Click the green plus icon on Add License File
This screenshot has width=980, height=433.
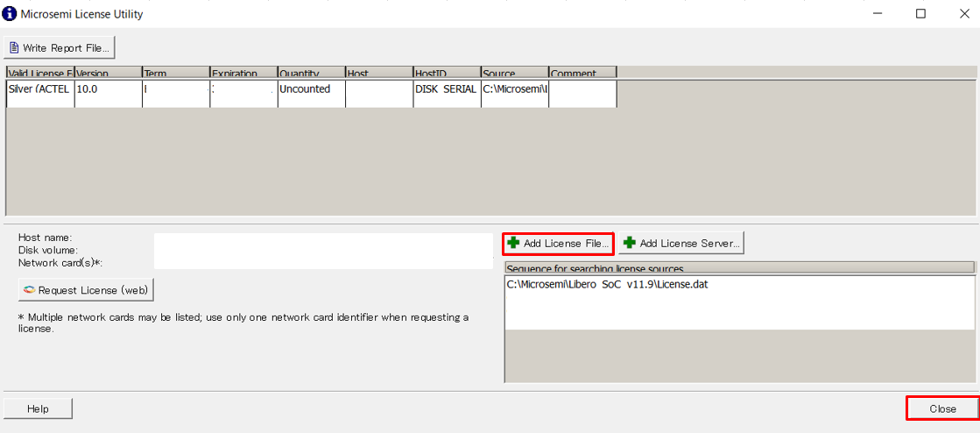click(514, 244)
